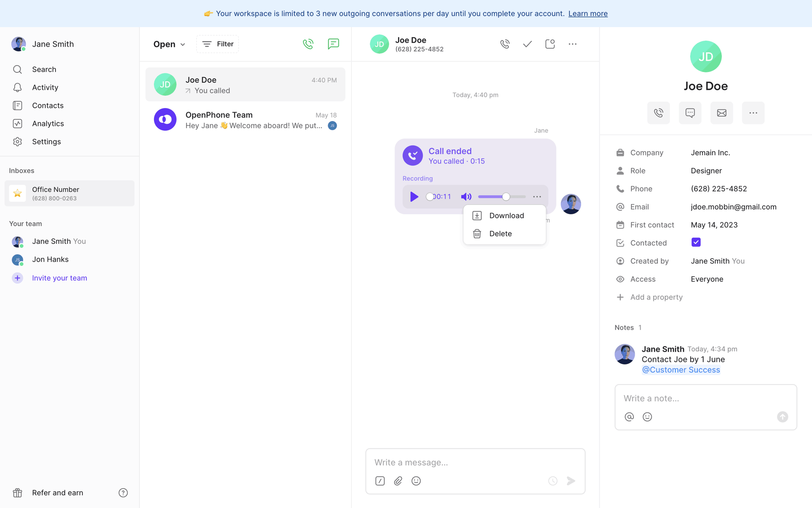This screenshot has height=508, width=812.
Task: Click the First contact date May 14, 2023
Action: (714, 225)
